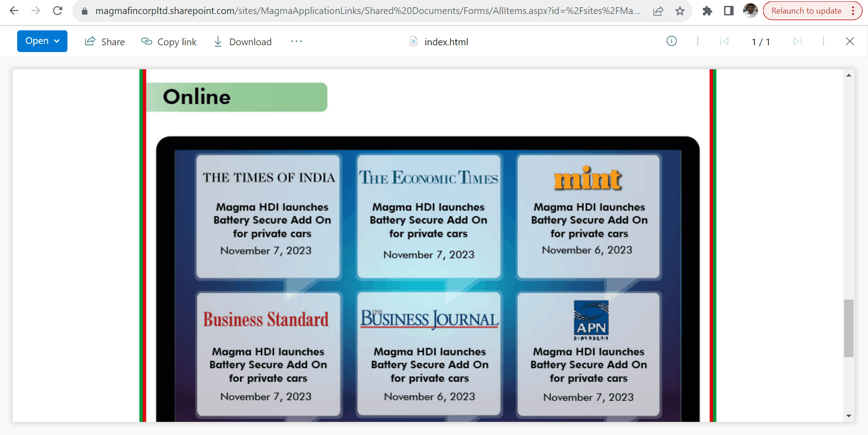868x435 pixels.
Task: Close the file preview
Action: 850,42
